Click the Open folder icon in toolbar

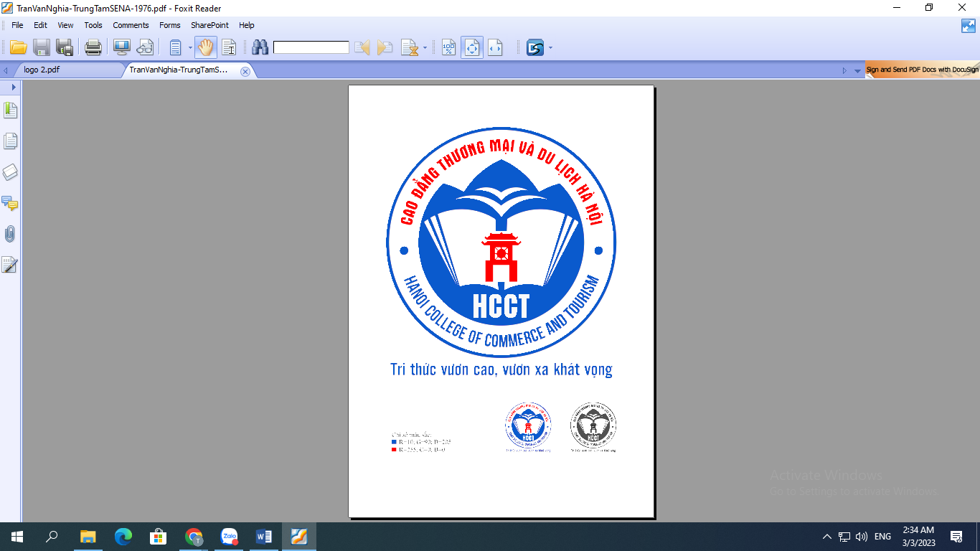pos(18,48)
